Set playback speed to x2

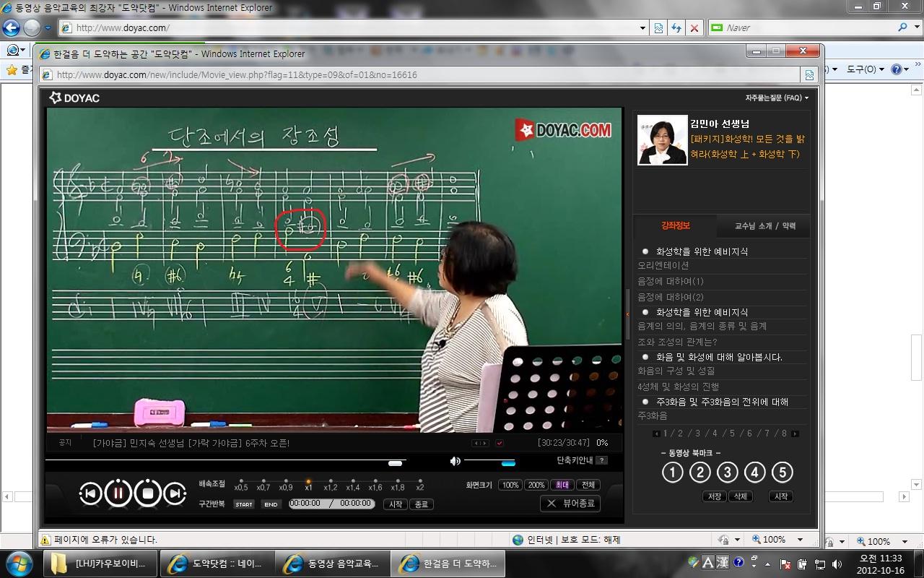click(x=420, y=483)
